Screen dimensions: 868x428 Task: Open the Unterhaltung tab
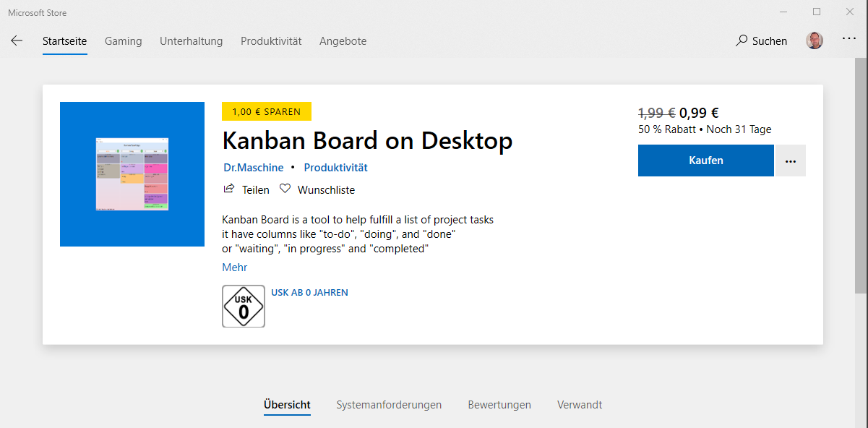point(192,41)
